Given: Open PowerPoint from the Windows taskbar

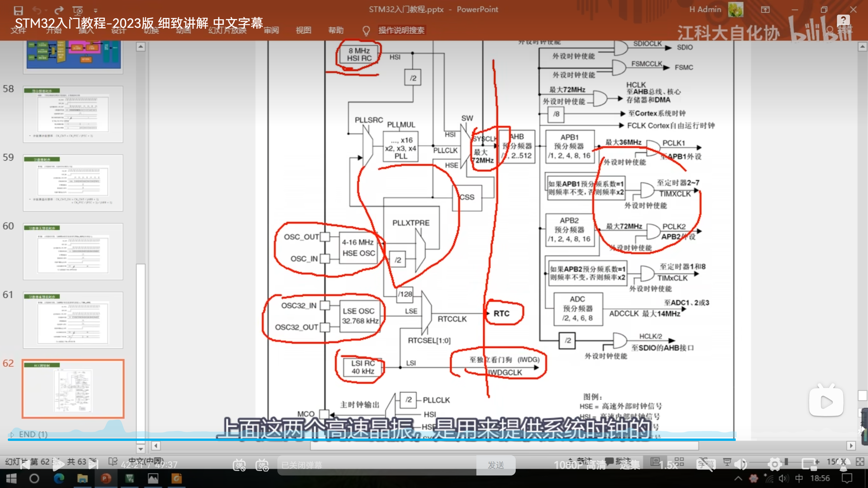Looking at the screenshot, I should point(106,479).
